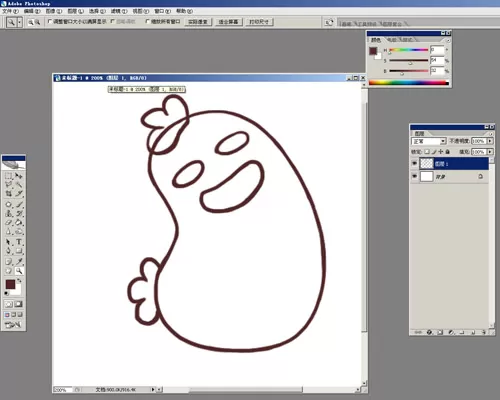
Task: Toggle the zoom all windows checkbox
Action: coord(148,21)
